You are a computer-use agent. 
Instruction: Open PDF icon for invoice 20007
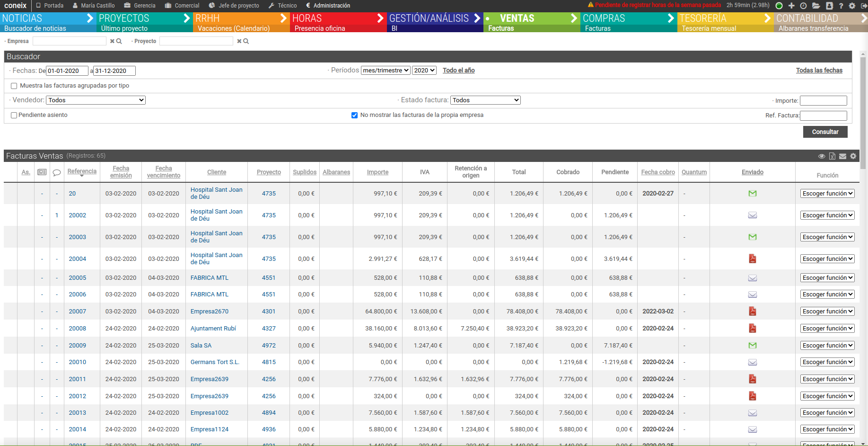[x=753, y=311]
